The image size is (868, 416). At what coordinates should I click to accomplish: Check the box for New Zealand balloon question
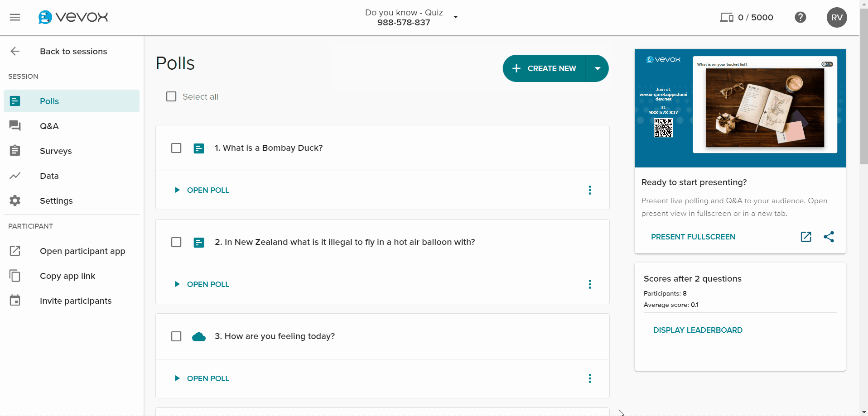pyautogui.click(x=176, y=242)
